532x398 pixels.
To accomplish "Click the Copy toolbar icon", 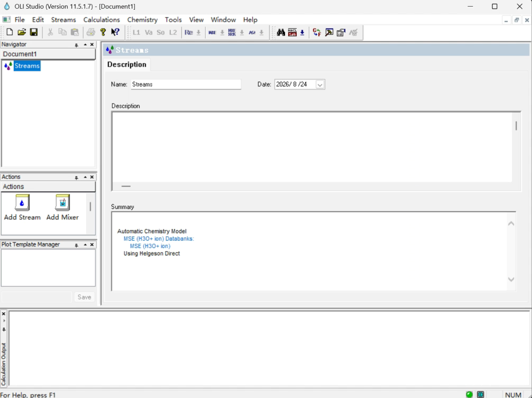I will tap(62, 32).
